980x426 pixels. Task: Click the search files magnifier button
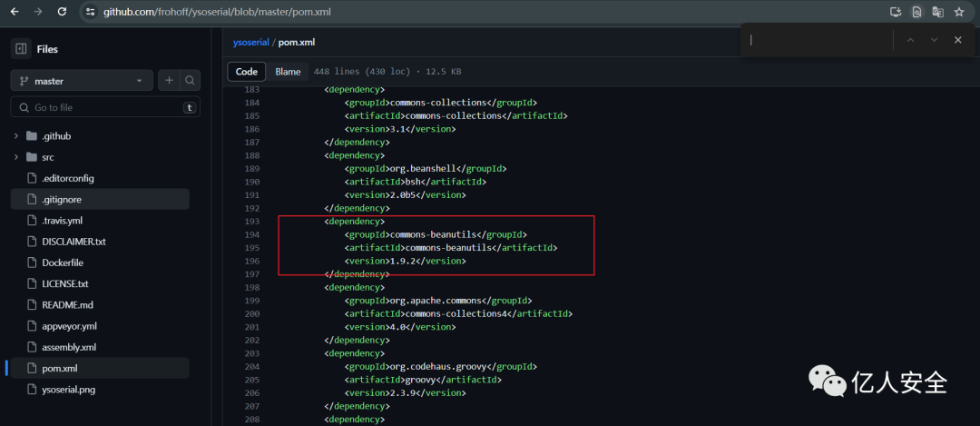(190, 81)
